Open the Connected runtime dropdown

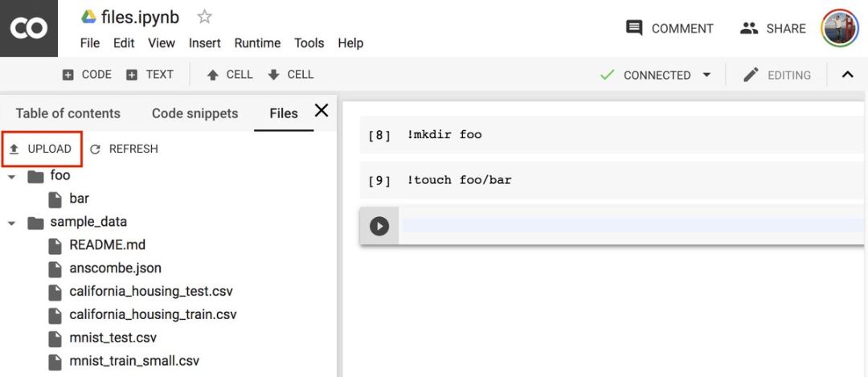coord(706,75)
